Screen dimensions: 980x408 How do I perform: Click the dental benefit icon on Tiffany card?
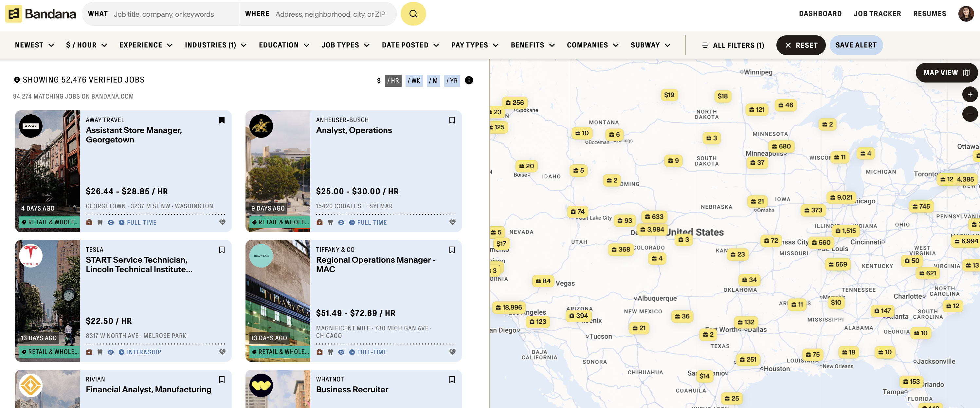click(330, 352)
